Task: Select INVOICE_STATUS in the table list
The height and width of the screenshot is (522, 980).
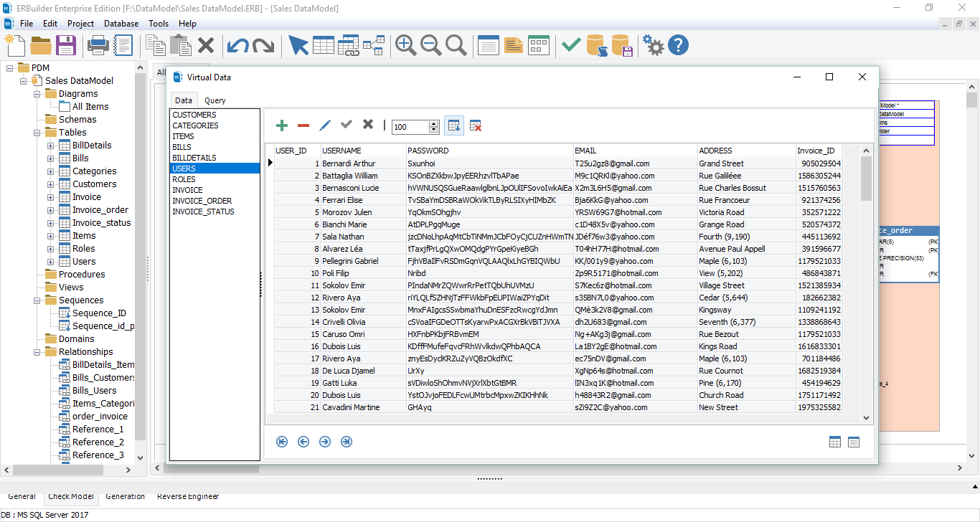Action: [x=215, y=212]
